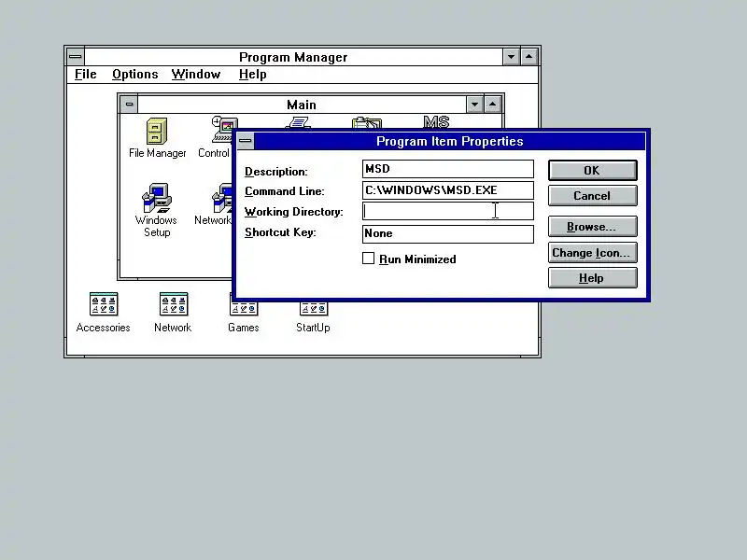
Task: Select the Windows Setup icon
Action: click(x=157, y=198)
